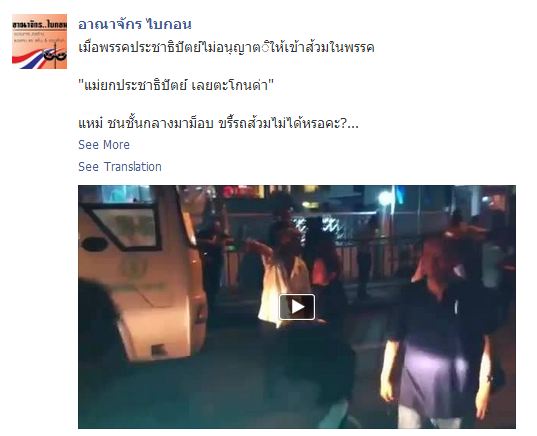The height and width of the screenshot is (436, 537).
Task: Click the page's profile picture avatar
Action: pyautogui.click(x=39, y=41)
